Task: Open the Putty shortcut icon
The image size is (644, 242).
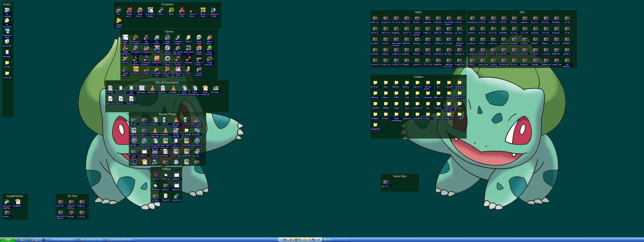Action: pyautogui.click(x=161, y=10)
